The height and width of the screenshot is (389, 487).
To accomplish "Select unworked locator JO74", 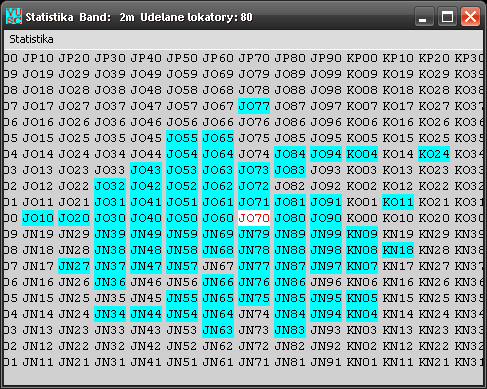I will pyautogui.click(x=254, y=154).
